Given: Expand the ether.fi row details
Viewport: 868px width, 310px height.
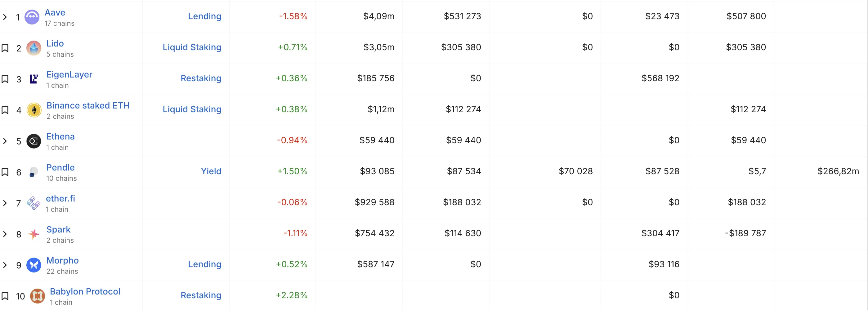Looking at the screenshot, I should 5,203.
